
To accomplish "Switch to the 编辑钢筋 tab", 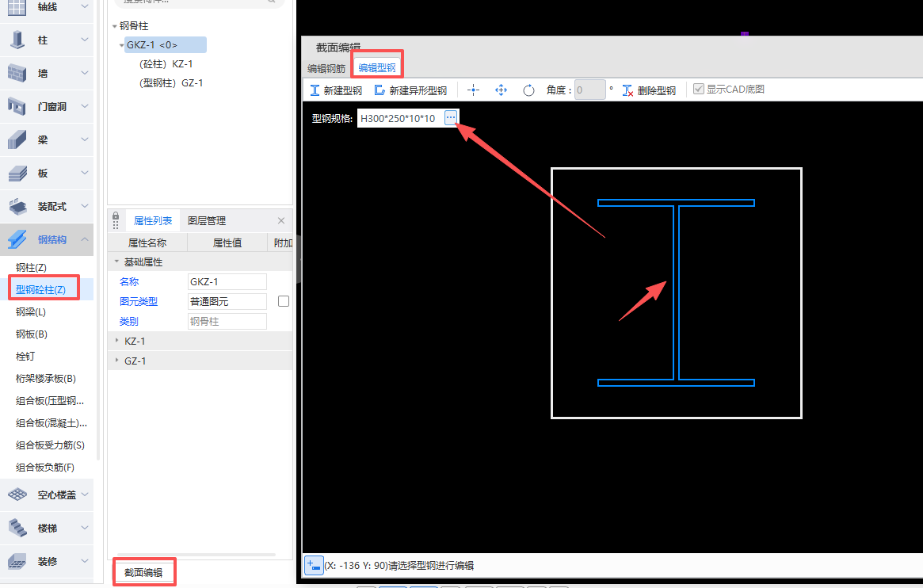I will click(326, 68).
